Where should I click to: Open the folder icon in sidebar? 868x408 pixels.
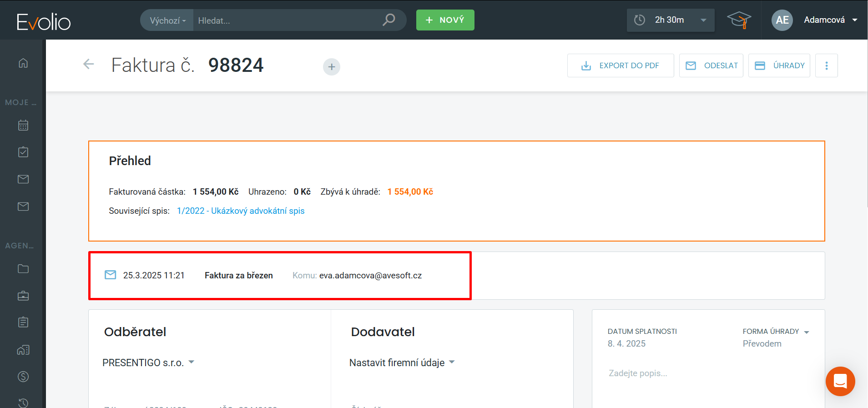coord(23,269)
